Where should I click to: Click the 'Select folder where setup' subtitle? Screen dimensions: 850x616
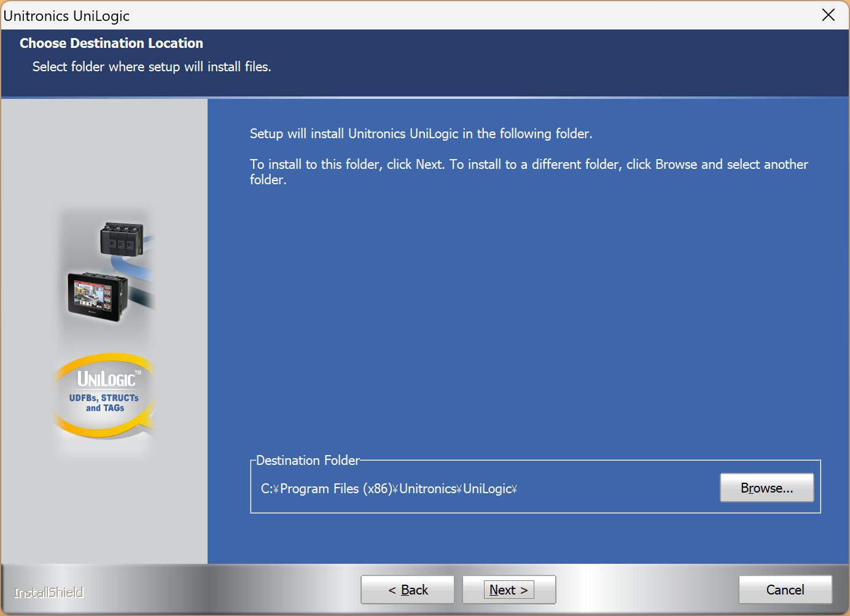[151, 66]
